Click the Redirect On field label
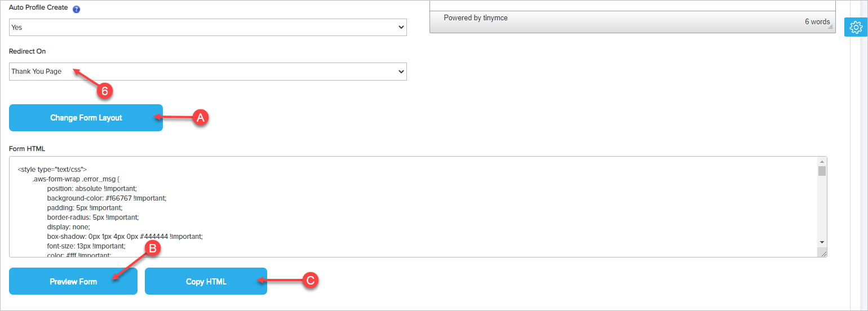868x311 pixels. [x=28, y=51]
